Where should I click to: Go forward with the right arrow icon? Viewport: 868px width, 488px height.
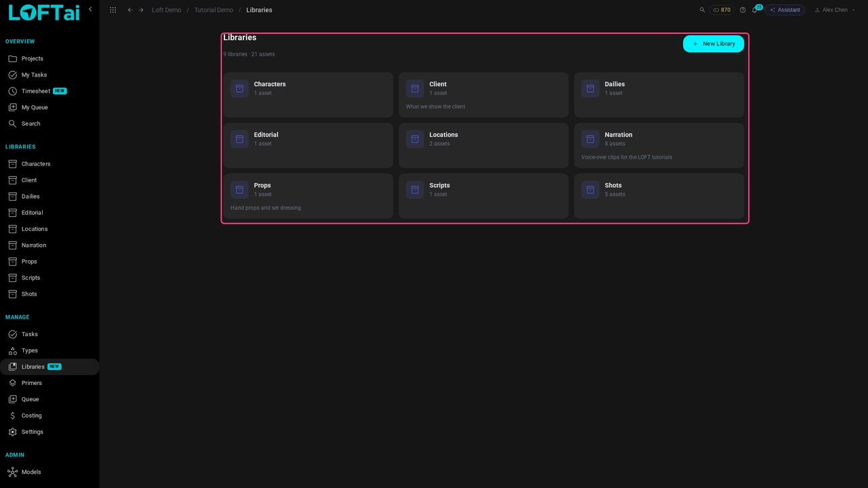pyautogui.click(x=141, y=10)
